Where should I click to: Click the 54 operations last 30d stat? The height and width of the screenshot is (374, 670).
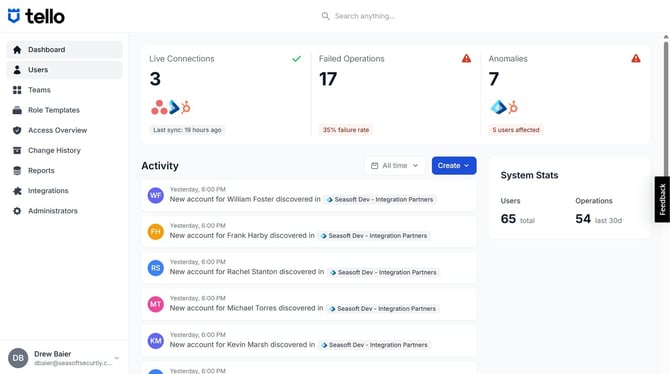598,219
